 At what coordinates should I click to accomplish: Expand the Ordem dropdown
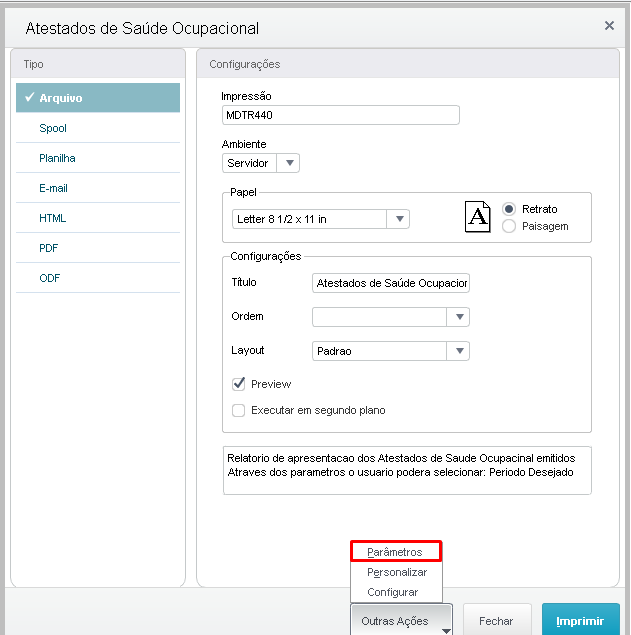click(391, 317)
